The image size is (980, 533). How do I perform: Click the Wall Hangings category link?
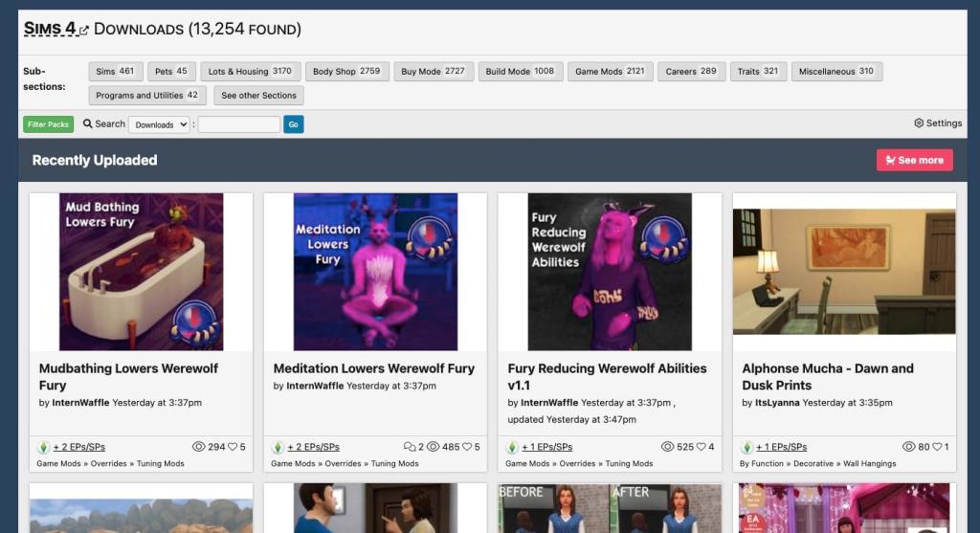(x=869, y=464)
